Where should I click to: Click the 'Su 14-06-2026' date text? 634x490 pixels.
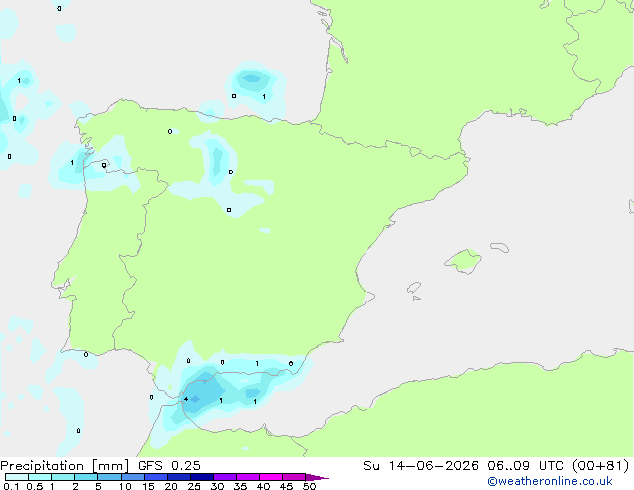pos(421,466)
